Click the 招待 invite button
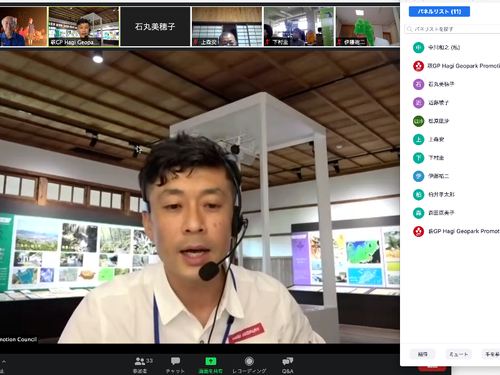 [x=422, y=354]
